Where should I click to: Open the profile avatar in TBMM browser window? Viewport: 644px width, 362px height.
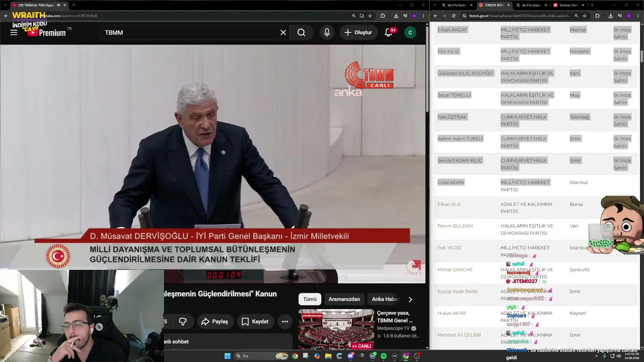click(x=628, y=16)
